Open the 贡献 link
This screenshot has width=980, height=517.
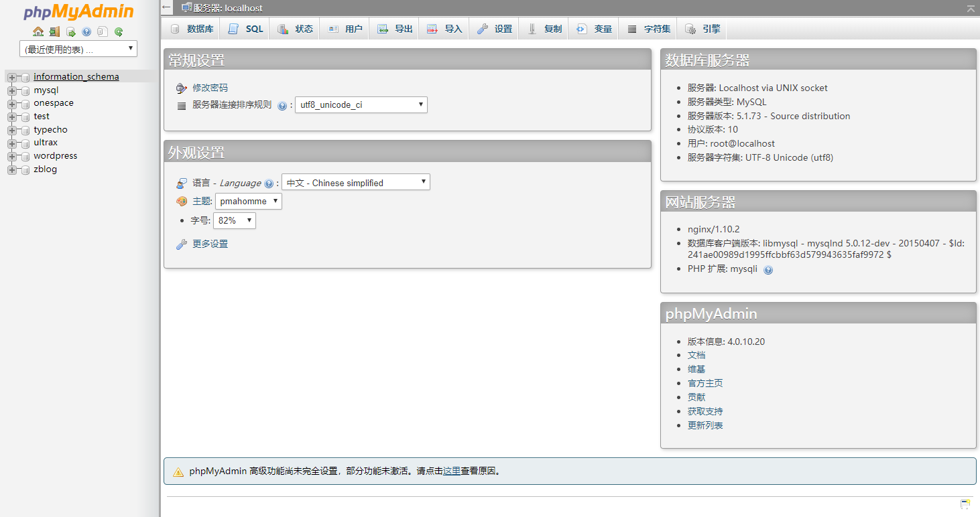click(696, 397)
